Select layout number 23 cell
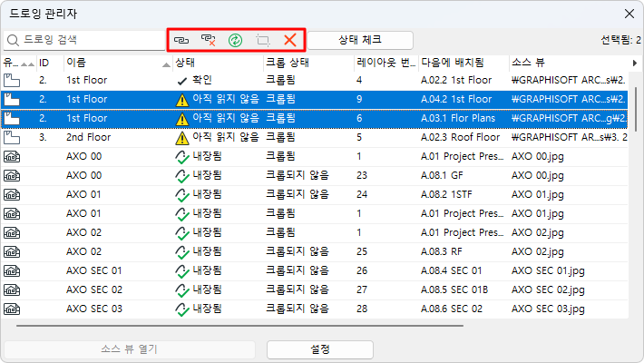 (x=362, y=175)
